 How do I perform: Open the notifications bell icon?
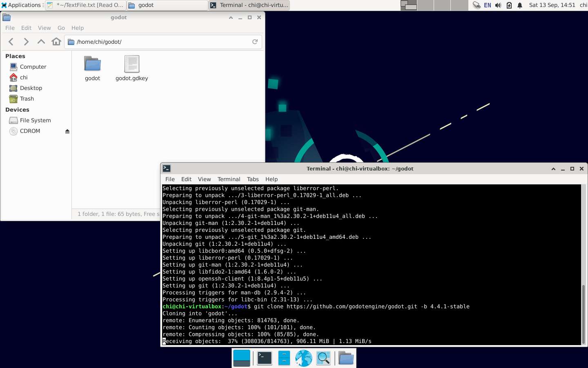coord(520,5)
